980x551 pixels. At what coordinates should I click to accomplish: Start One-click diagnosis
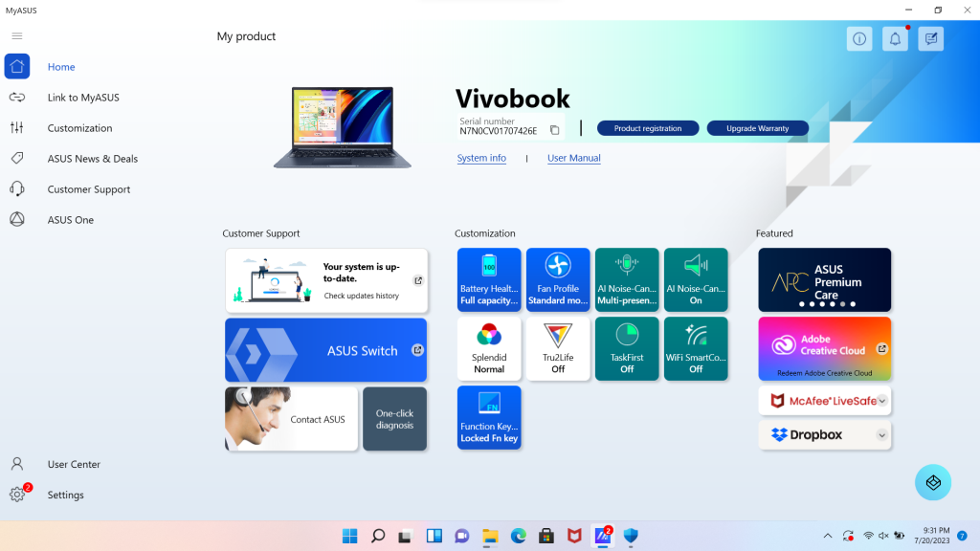(x=394, y=419)
